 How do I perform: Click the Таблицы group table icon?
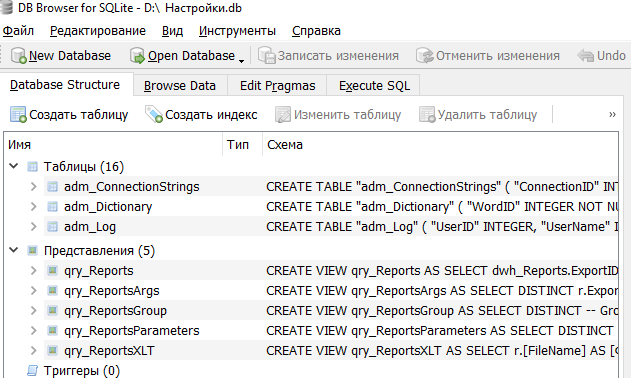32,166
